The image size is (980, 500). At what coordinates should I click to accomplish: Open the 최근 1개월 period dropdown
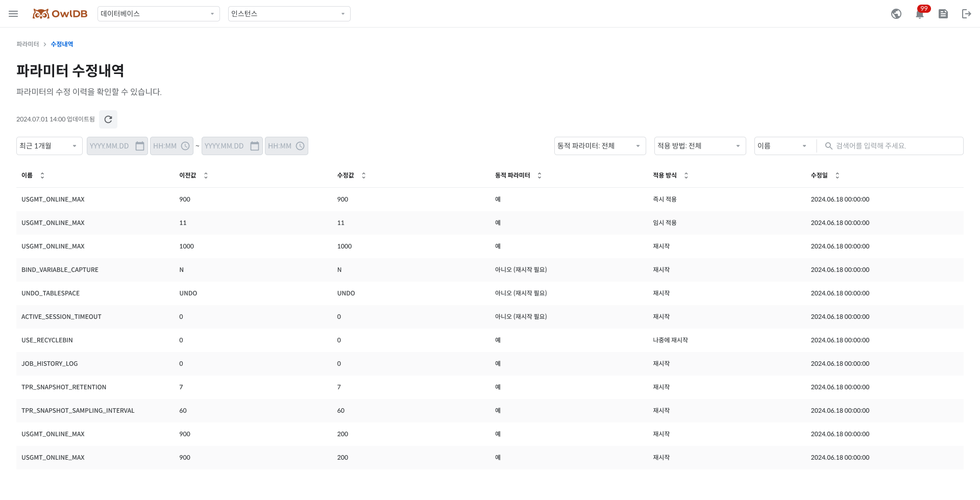pos(49,146)
